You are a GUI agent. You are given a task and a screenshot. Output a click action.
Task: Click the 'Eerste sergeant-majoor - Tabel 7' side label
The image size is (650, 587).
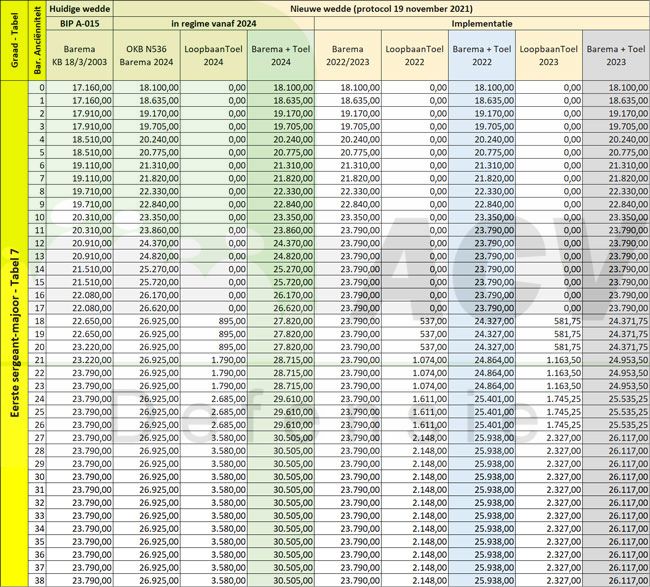(x=14, y=334)
